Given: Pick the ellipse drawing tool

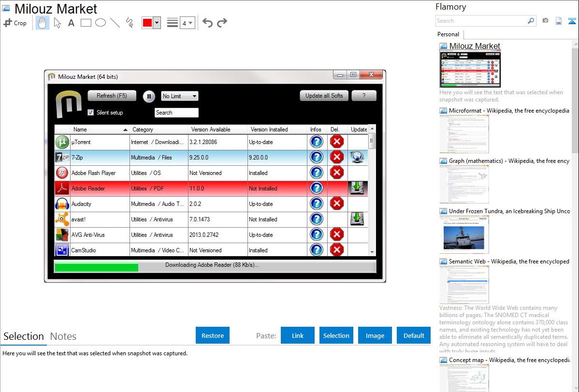Looking at the screenshot, I should pyautogui.click(x=101, y=23).
